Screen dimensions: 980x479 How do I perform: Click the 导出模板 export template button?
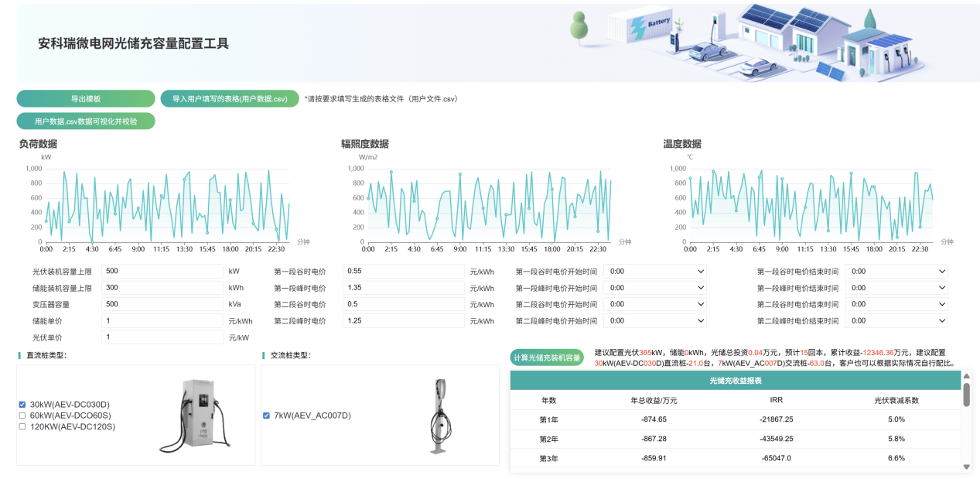(x=86, y=99)
